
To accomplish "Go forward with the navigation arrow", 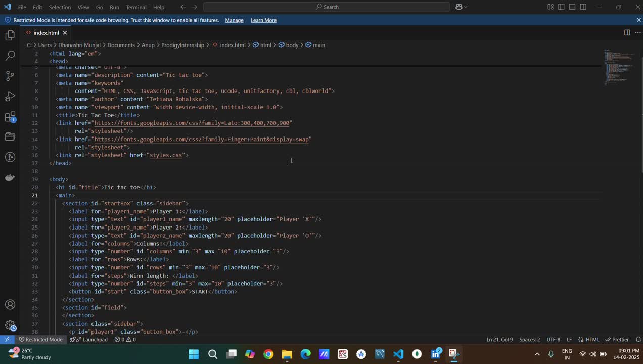I will (195, 7).
